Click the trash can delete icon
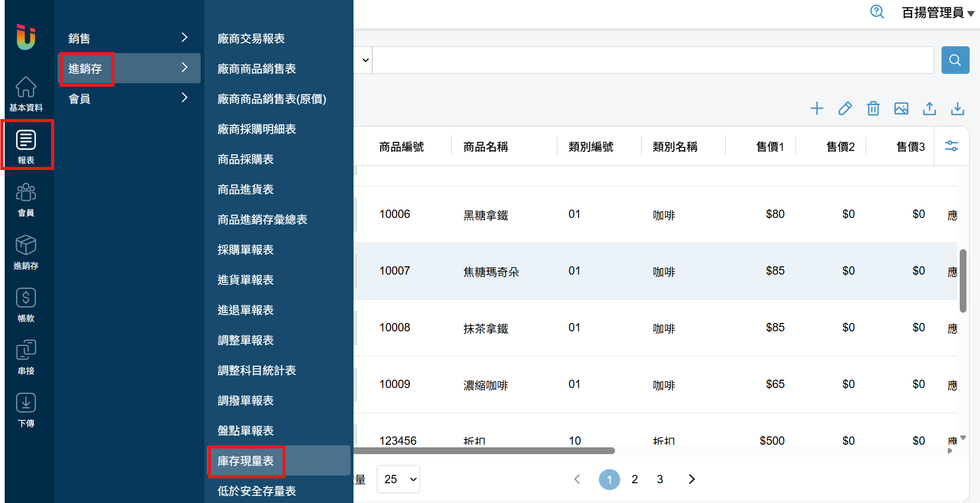Viewport: 980px width, 503px height. [x=873, y=108]
